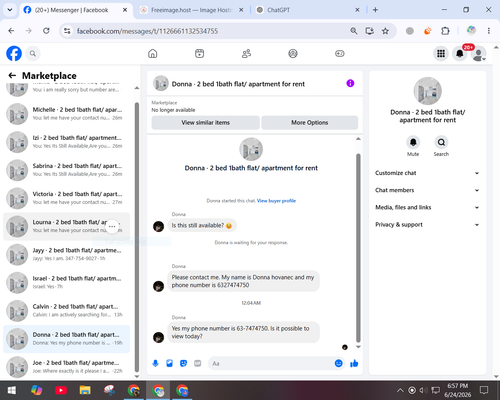
Task: Show hidden system tray icons chevron
Action: (400, 390)
